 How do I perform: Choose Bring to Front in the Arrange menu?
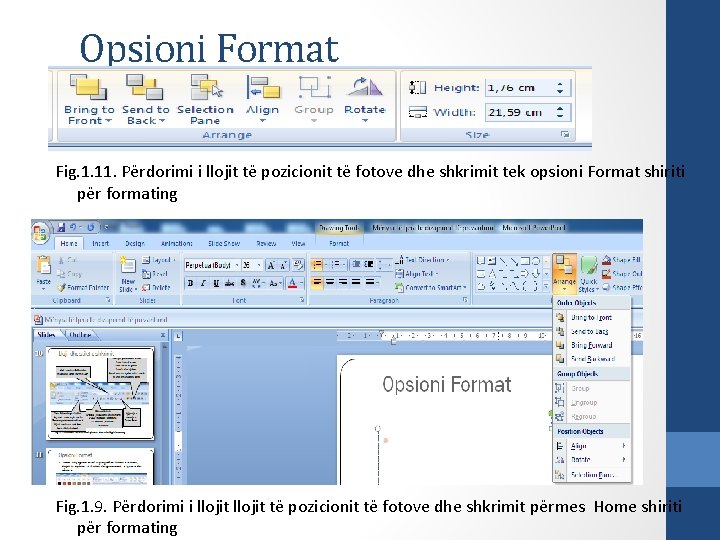pos(592,317)
